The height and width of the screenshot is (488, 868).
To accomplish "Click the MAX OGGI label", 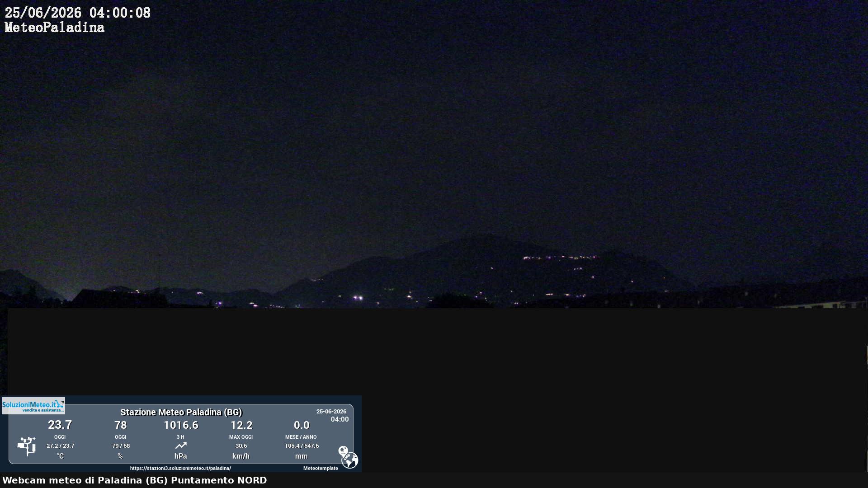I will click(x=241, y=437).
